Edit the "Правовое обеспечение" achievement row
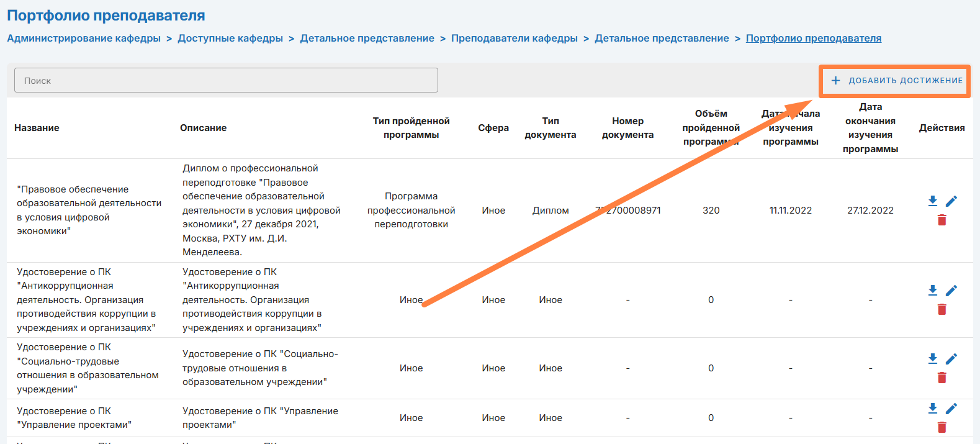The width and height of the screenshot is (980, 444). point(951,201)
